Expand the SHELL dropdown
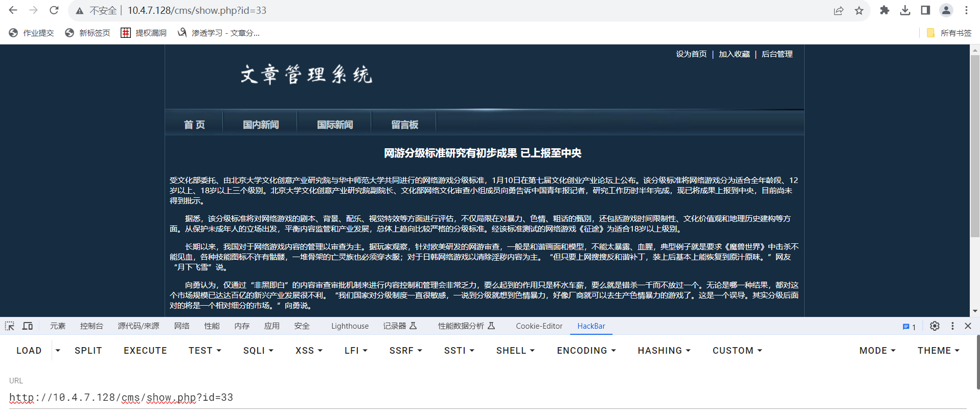 (515, 351)
